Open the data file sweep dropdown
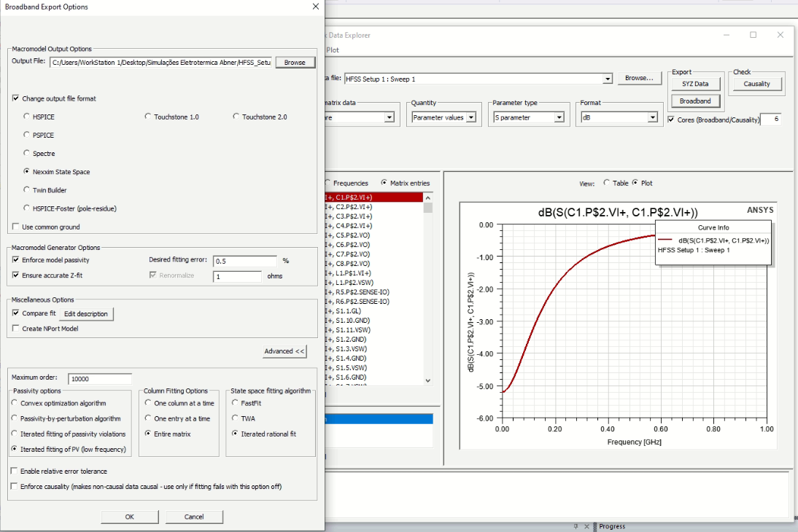 (607, 79)
